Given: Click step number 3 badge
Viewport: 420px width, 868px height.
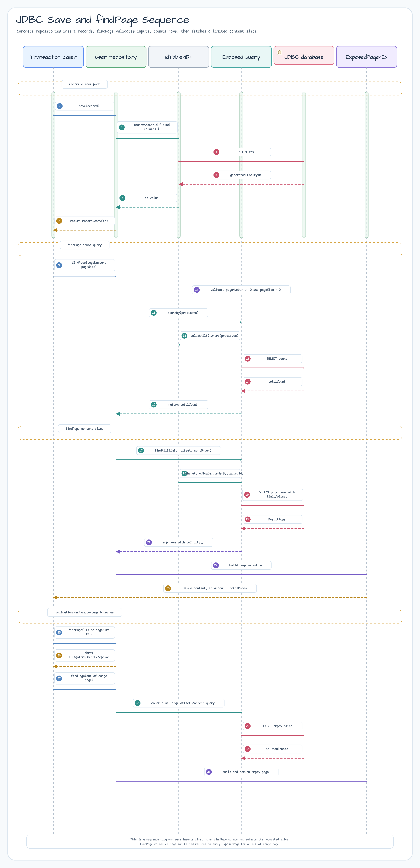Looking at the screenshot, I should click(x=122, y=127).
